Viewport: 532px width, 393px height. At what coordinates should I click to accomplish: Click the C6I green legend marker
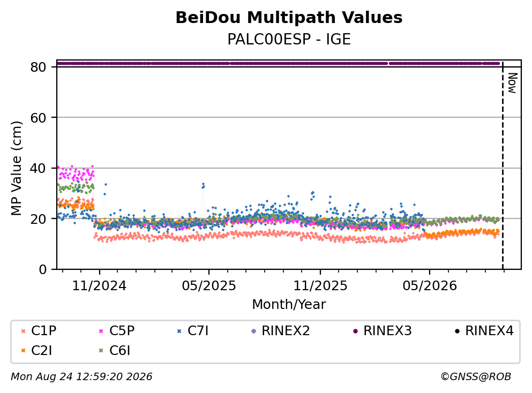pos(101,351)
